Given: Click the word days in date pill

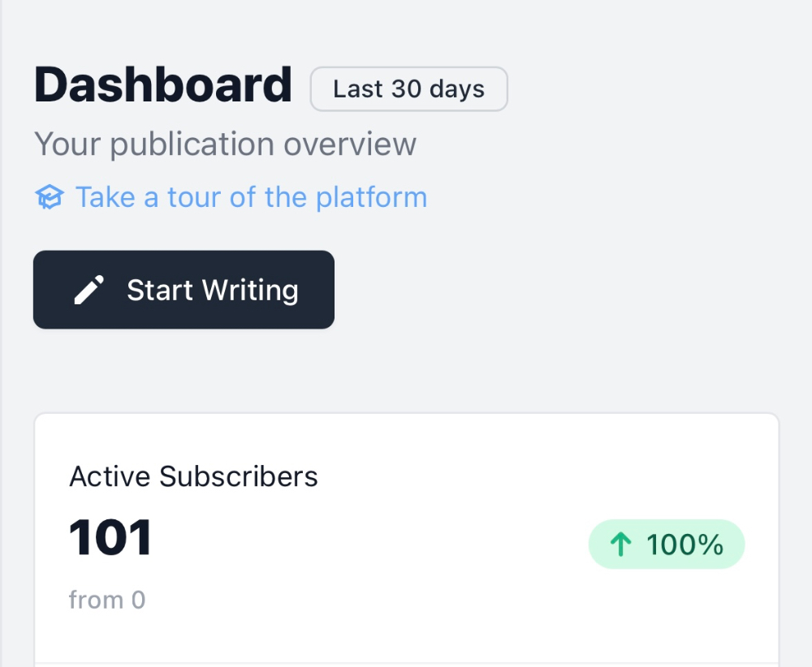Looking at the screenshot, I should tap(456, 89).
